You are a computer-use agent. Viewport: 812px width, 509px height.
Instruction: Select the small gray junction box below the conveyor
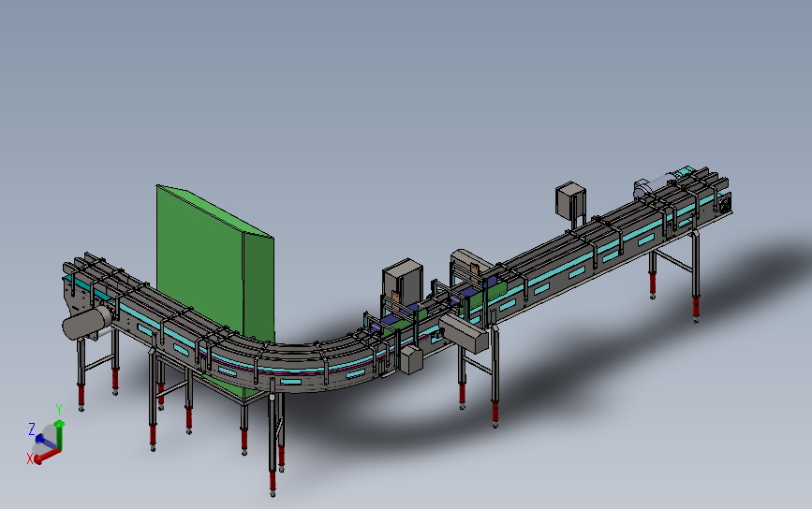coord(411,359)
